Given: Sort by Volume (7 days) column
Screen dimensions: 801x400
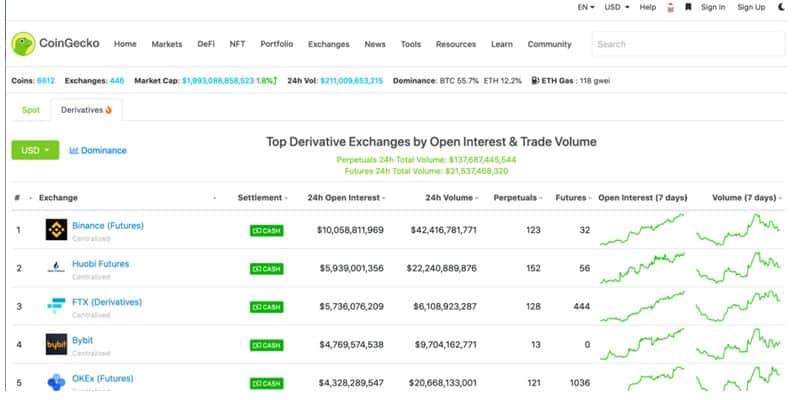Looking at the screenshot, I should (746, 198).
